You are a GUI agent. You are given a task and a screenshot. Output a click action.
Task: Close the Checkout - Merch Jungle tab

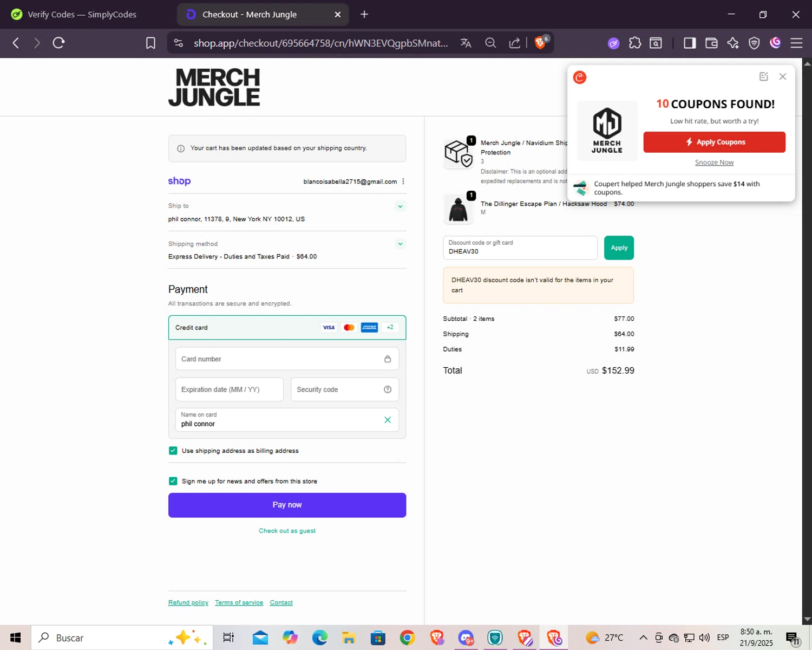coord(338,14)
